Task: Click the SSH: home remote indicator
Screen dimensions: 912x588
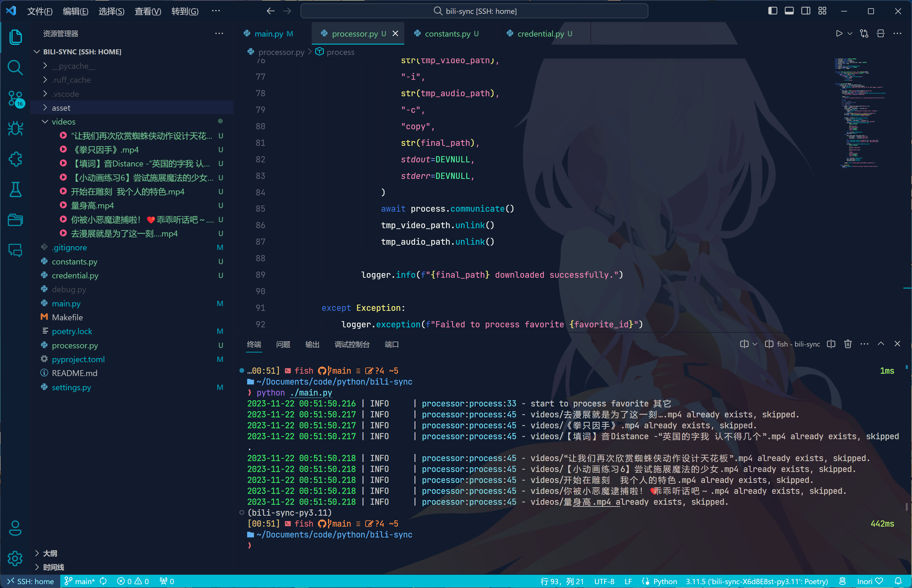Action: click(30, 581)
